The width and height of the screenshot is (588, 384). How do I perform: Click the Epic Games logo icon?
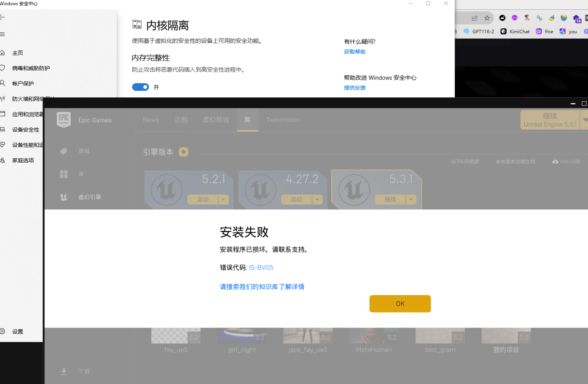pos(64,120)
